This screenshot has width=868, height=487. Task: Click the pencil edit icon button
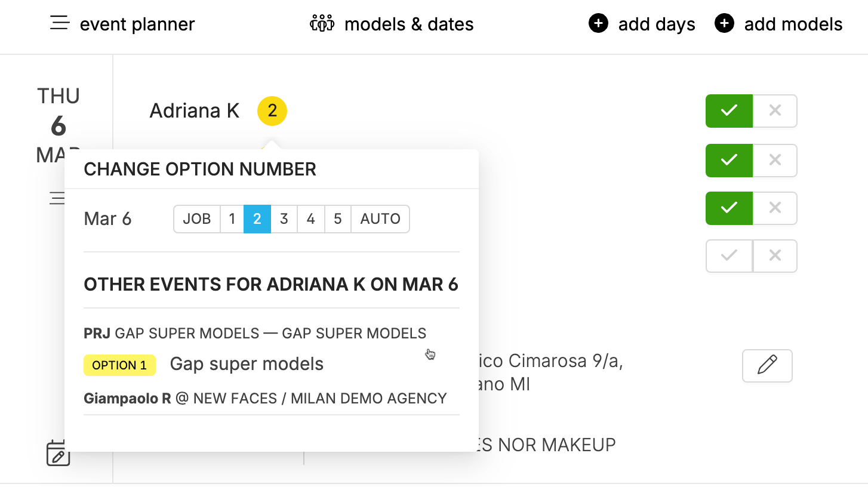click(x=767, y=365)
